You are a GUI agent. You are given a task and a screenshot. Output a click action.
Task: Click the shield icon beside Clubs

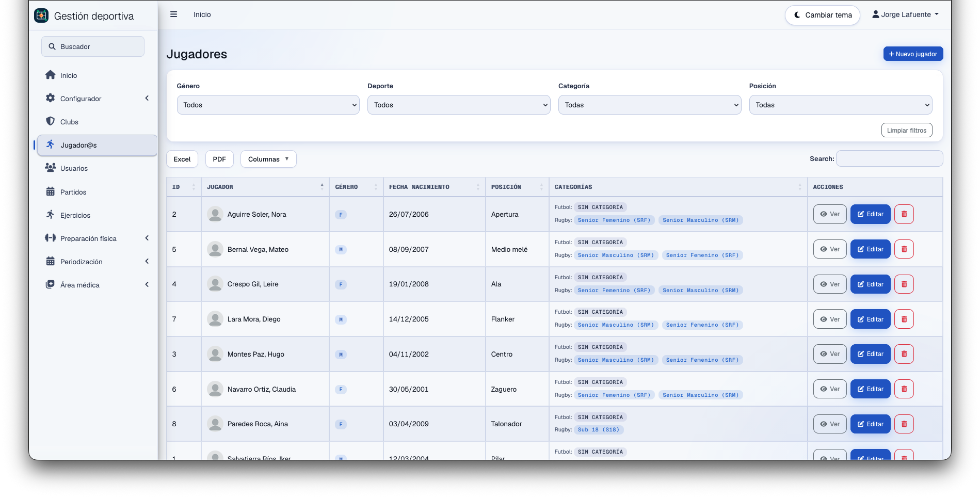tap(50, 121)
